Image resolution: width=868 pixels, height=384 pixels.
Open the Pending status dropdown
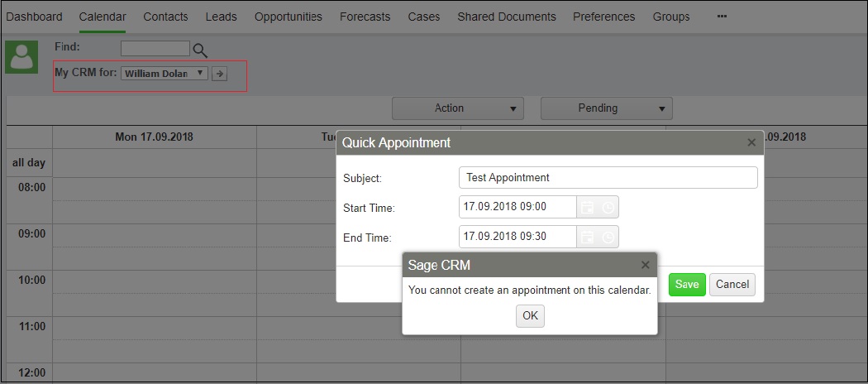click(x=607, y=108)
